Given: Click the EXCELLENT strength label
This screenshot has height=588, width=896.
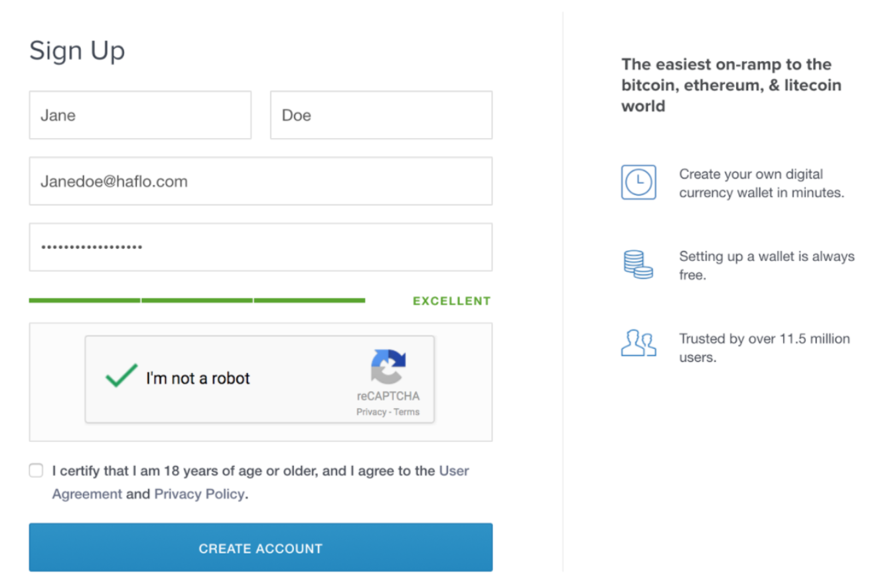Looking at the screenshot, I should click(x=452, y=301).
